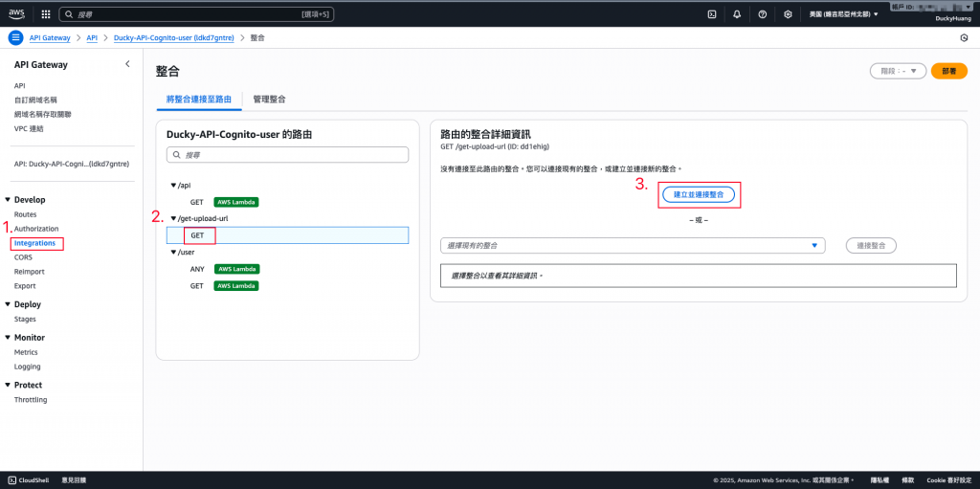The image size is (980, 489).
Task: Open Stages in the sidebar
Action: pos(25,319)
